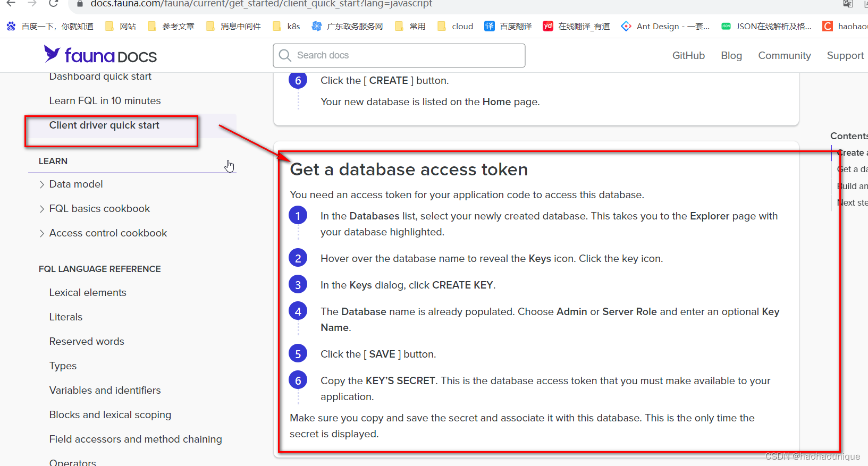Open Learn FQL in 10 minutes
The width and height of the screenshot is (868, 466).
pyautogui.click(x=105, y=100)
